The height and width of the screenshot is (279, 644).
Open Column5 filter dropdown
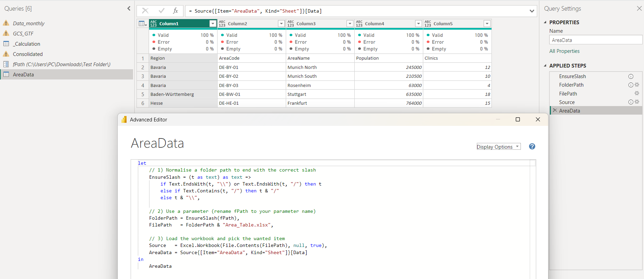click(487, 24)
